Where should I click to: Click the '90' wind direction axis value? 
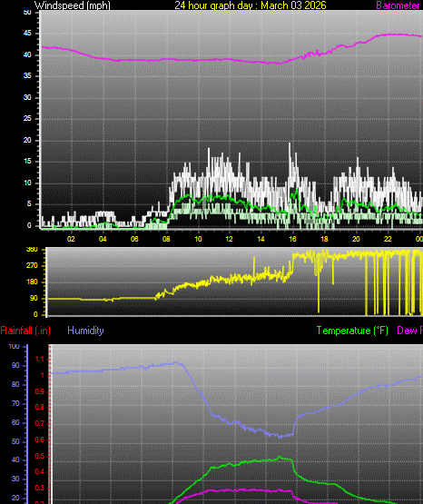pyautogui.click(x=34, y=298)
